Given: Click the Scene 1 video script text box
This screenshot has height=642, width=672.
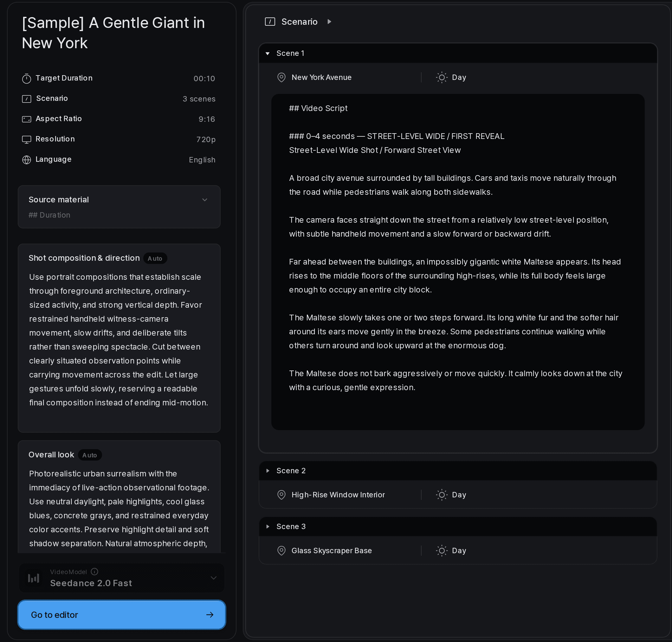Looking at the screenshot, I should [458, 262].
